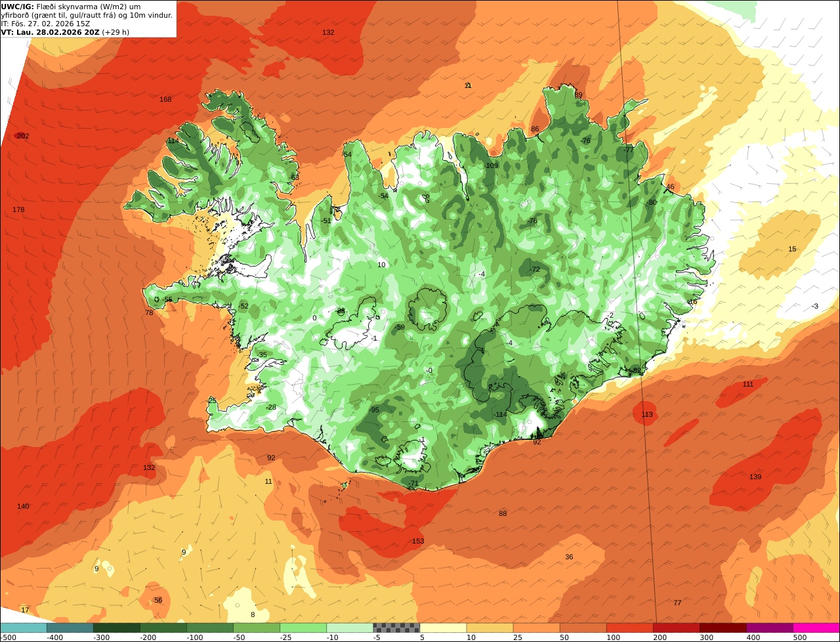This screenshot has width=840, height=642.
Task: Select the orange legend swatch between 25 and 50
Action: pyautogui.click(x=536, y=628)
